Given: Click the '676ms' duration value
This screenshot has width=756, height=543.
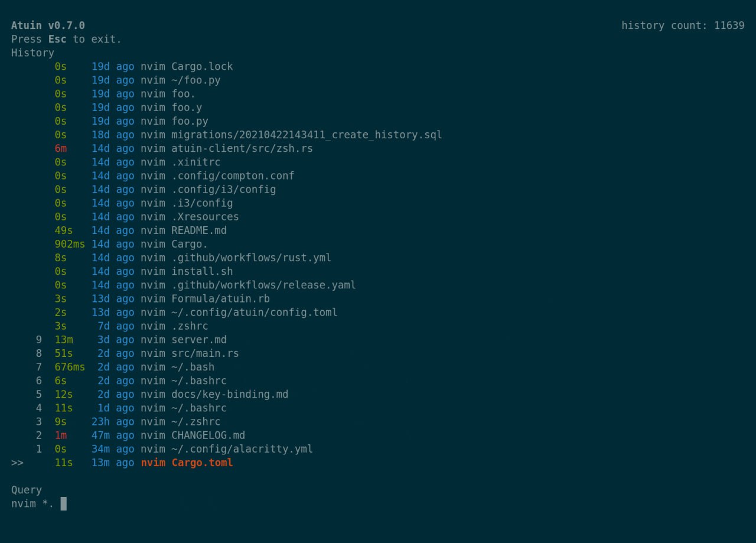Looking at the screenshot, I should coord(70,367).
